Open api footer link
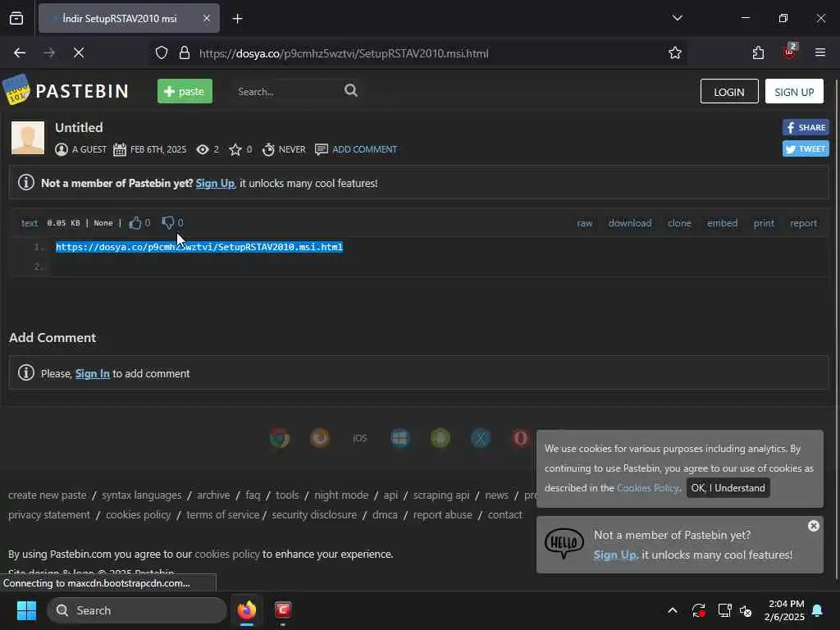The image size is (840, 630). point(390,495)
